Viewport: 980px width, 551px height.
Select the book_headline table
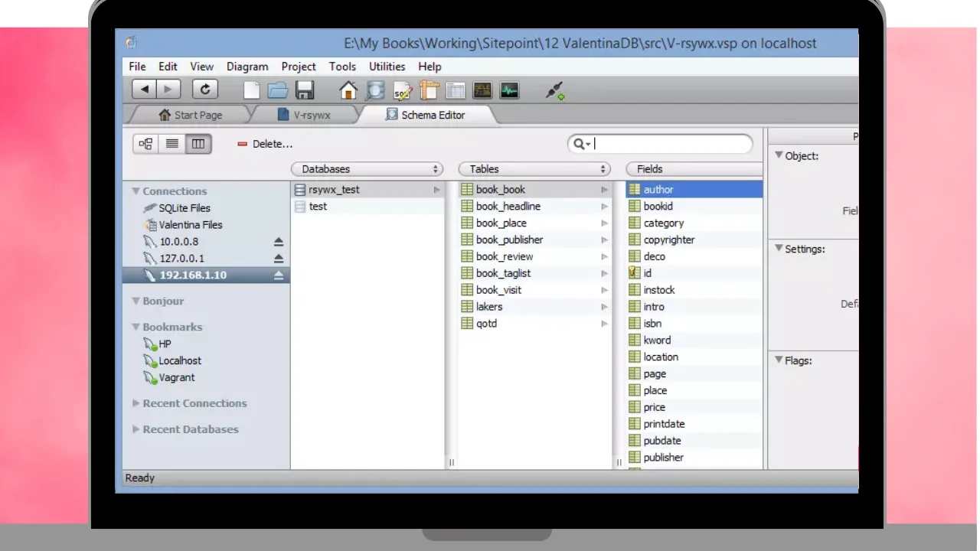[x=534, y=207]
